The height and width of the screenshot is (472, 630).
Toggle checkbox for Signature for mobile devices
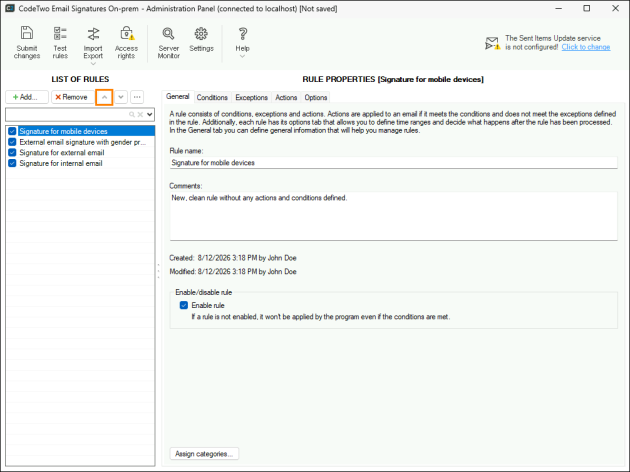click(x=12, y=131)
